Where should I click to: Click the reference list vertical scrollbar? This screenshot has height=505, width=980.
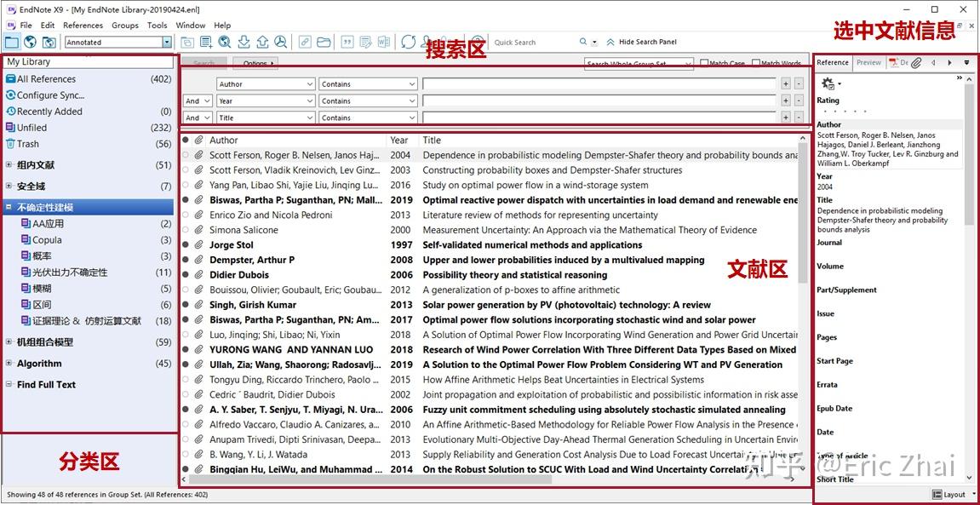[x=803, y=213]
